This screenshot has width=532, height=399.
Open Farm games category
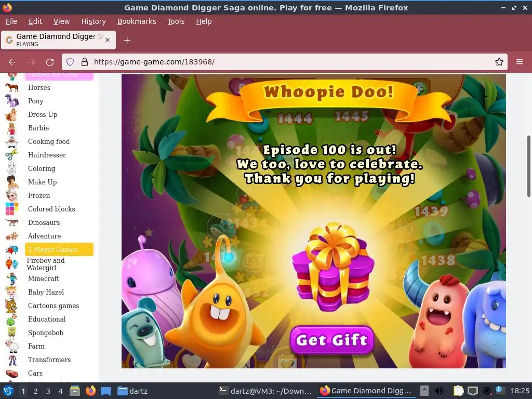point(36,346)
